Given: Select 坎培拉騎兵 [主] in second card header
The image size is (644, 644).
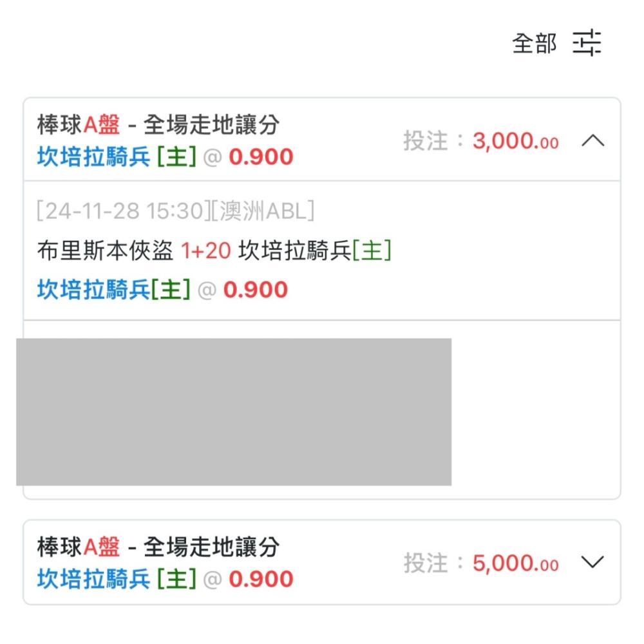Looking at the screenshot, I should coord(117,579).
